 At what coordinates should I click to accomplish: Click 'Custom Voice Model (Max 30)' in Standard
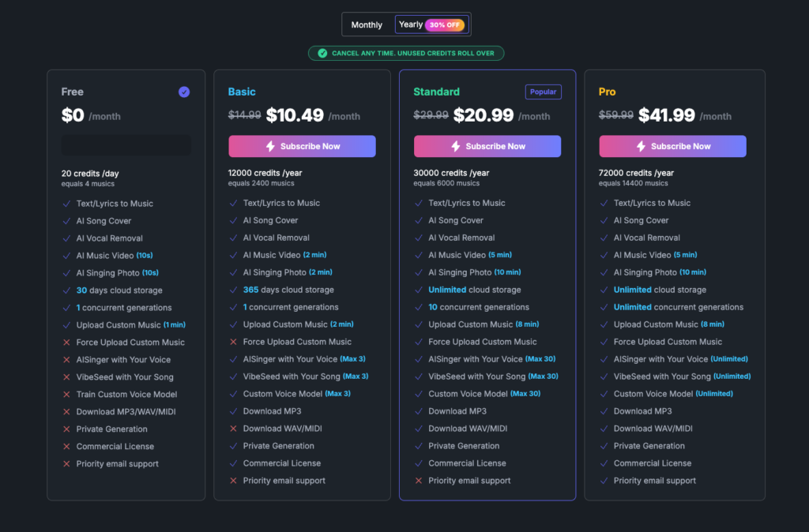pos(484,394)
